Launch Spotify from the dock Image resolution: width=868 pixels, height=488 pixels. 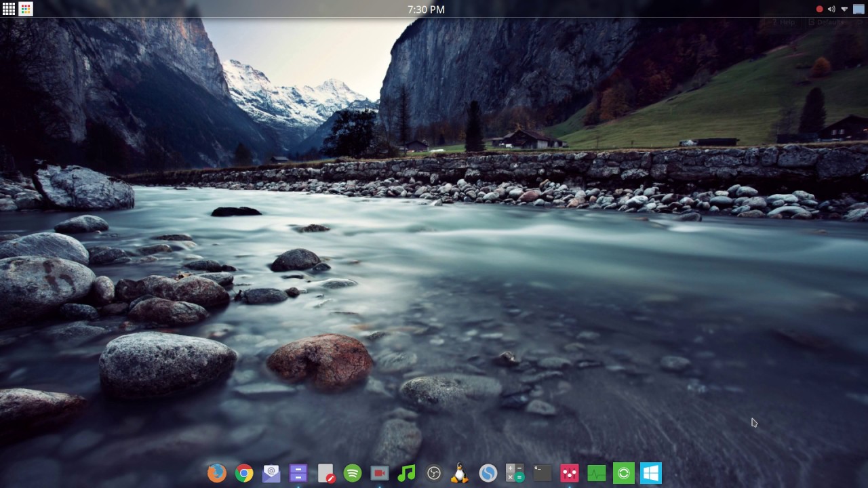pyautogui.click(x=353, y=473)
